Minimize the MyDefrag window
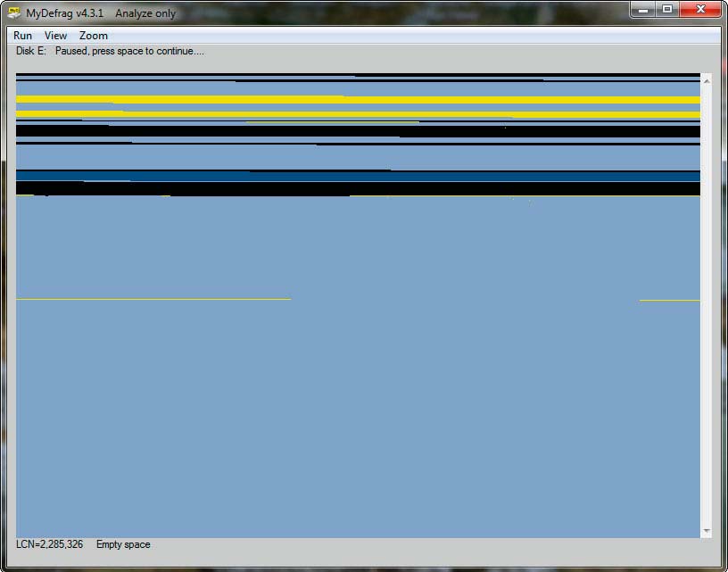728x572 pixels. pyautogui.click(x=643, y=9)
